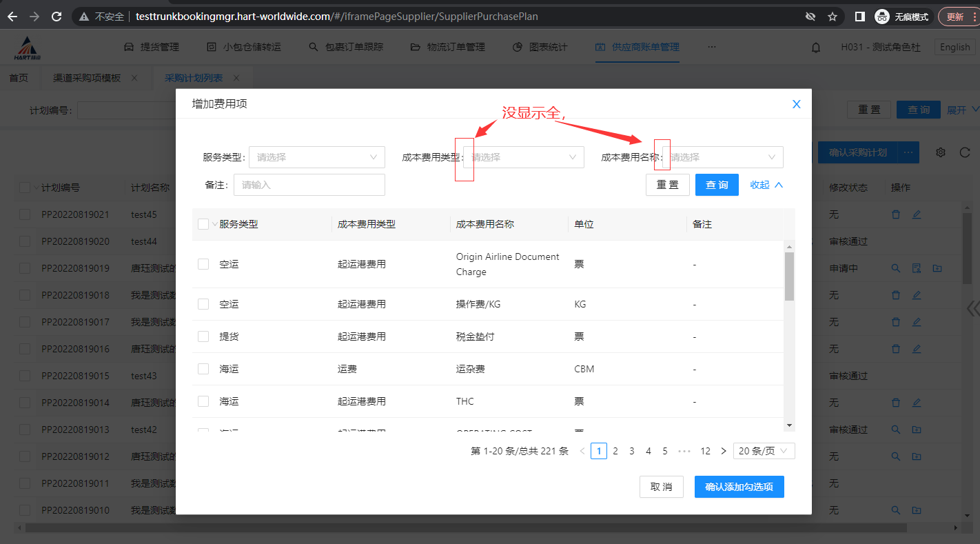Click edit pencil icon for PP20220819018 row
Image resolution: width=980 pixels, height=544 pixels.
(917, 295)
